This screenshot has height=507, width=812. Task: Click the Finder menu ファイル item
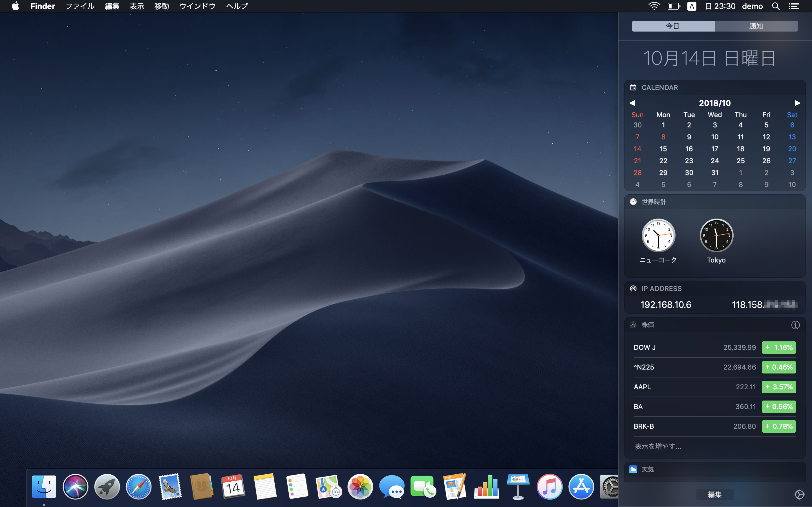pyautogui.click(x=80, y=6)
